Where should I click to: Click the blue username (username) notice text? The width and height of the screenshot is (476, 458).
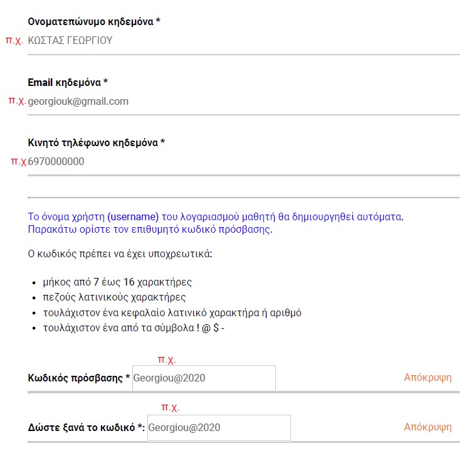click(216, 223)
